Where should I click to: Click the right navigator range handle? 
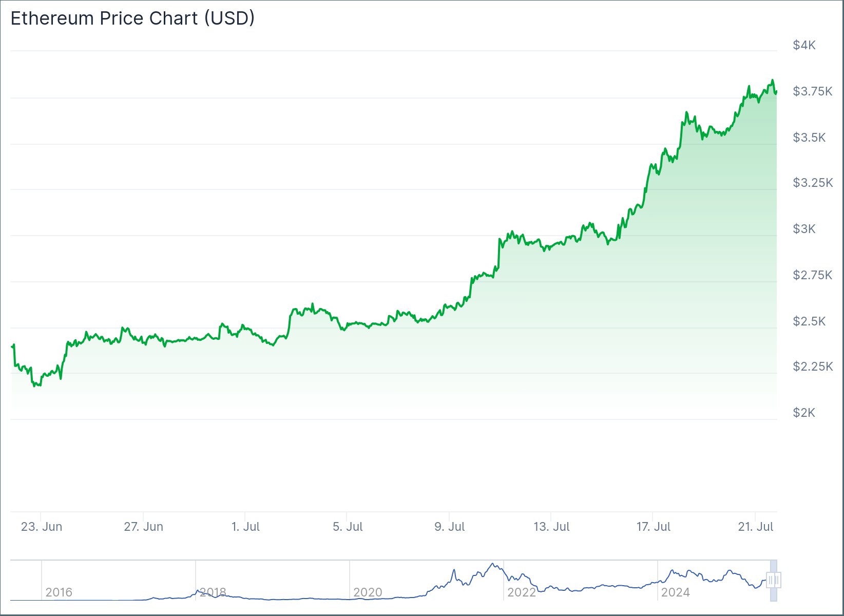778,580
